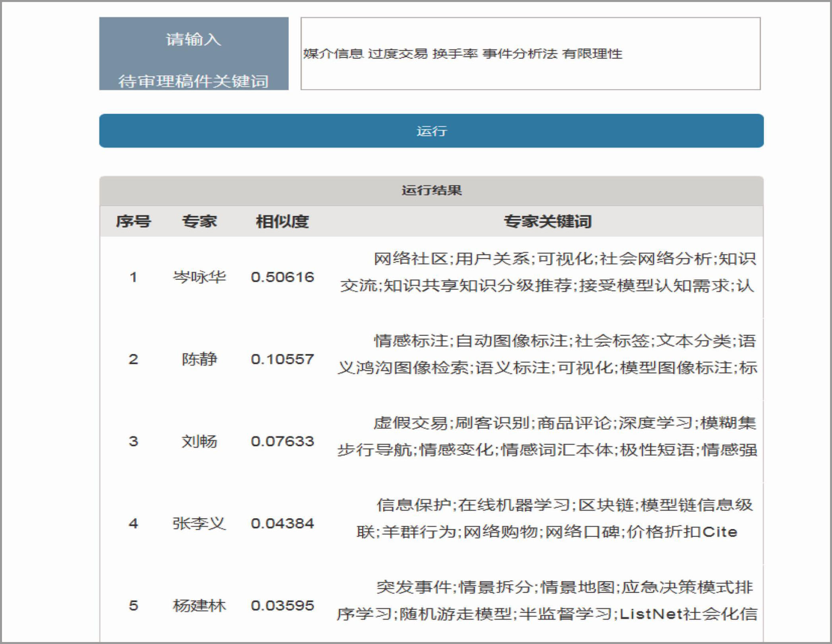This screenshot has height=644, width=832.
Task: Click the 请输入 待审理稿件关键词 label
Action: pos(194,53)
